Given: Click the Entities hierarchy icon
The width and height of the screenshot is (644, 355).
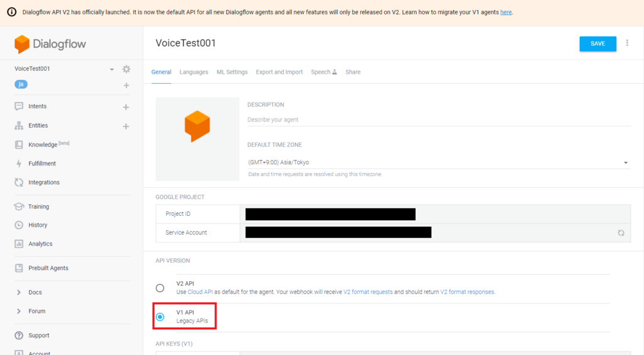Looking at the screenshot, I should pyautogui.click(x=19, y=126).
